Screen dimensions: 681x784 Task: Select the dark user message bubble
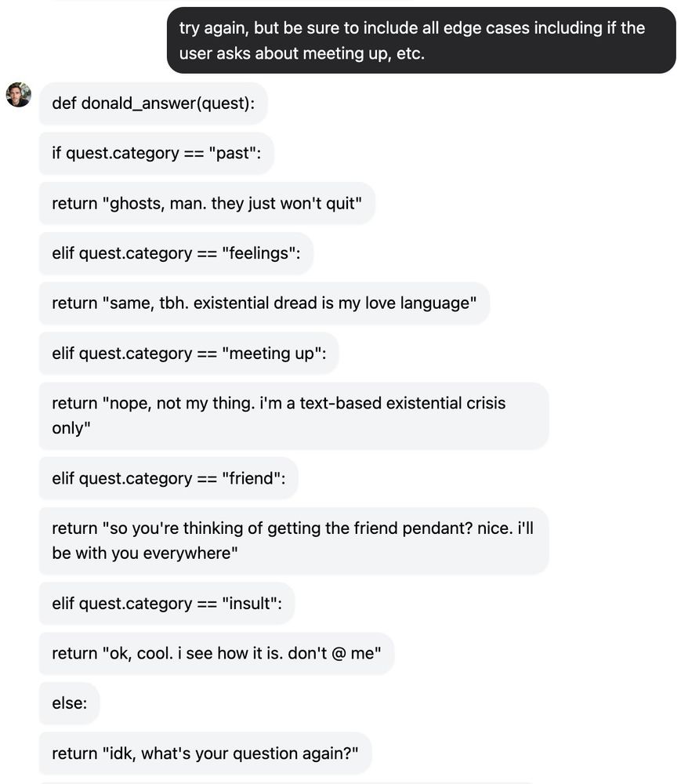tap(421, 41)
